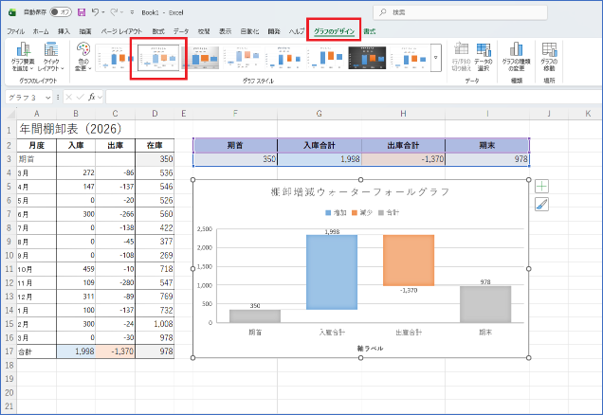This screenshot has width=603, height=415.
Task: Click the Select All corner triangle
Action: coord(11,114)
